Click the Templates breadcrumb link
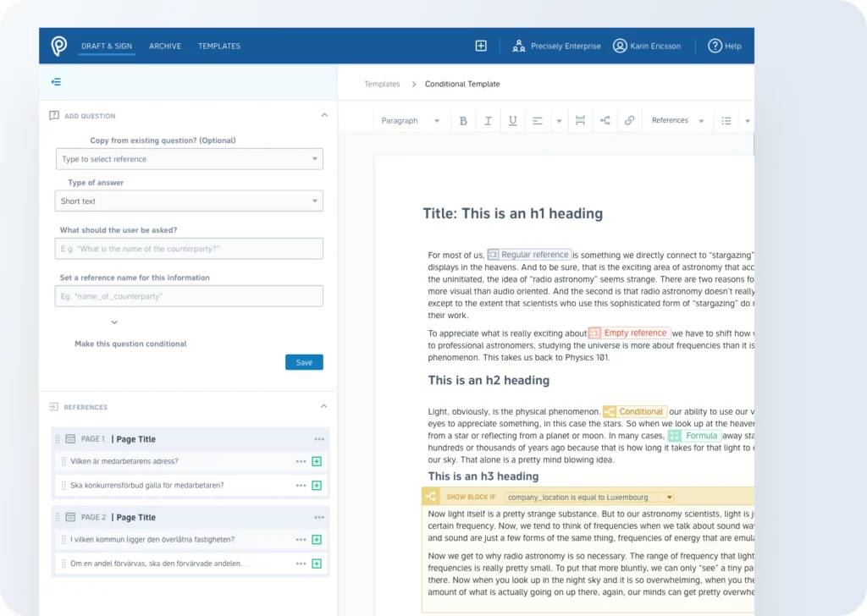Screen dimensions: 867x616 tap(382, 84)
